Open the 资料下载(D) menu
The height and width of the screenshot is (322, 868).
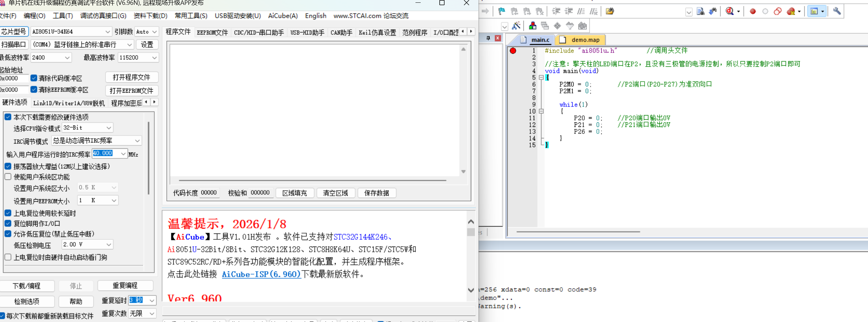[150, 16]
